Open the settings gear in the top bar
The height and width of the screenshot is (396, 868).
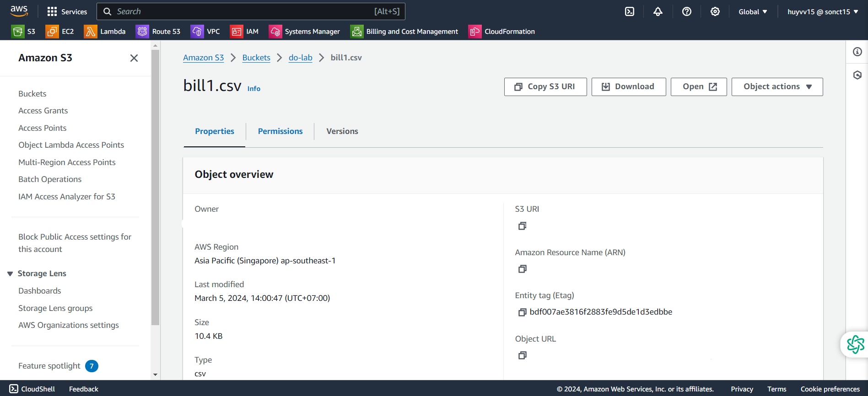point(715,11)
